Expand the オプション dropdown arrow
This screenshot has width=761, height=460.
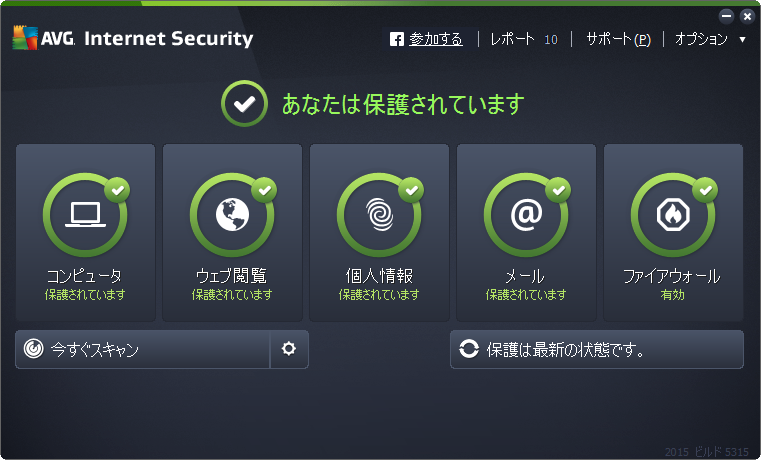tap(742, 39)
